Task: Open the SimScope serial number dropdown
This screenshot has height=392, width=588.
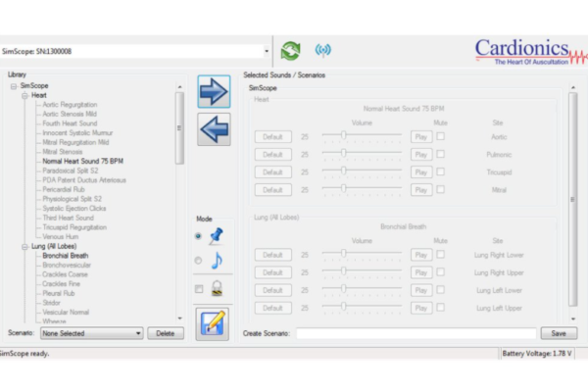Action: click(x=267, y=51)
